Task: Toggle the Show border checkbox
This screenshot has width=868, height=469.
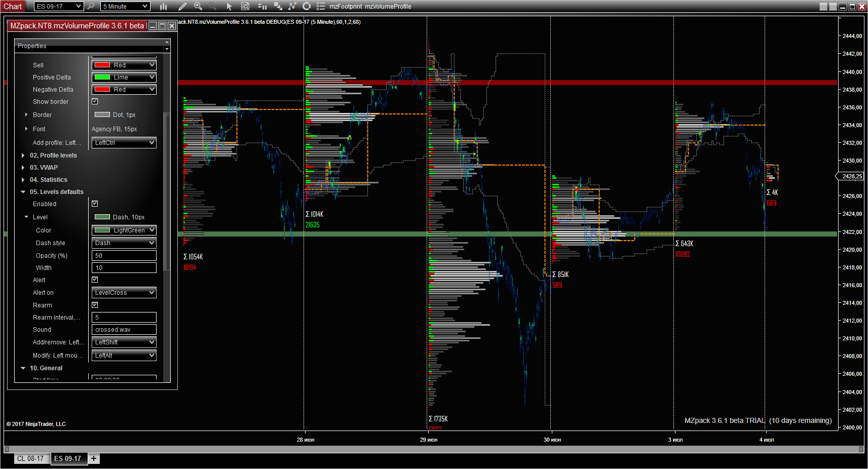Action: pos(95,101)
